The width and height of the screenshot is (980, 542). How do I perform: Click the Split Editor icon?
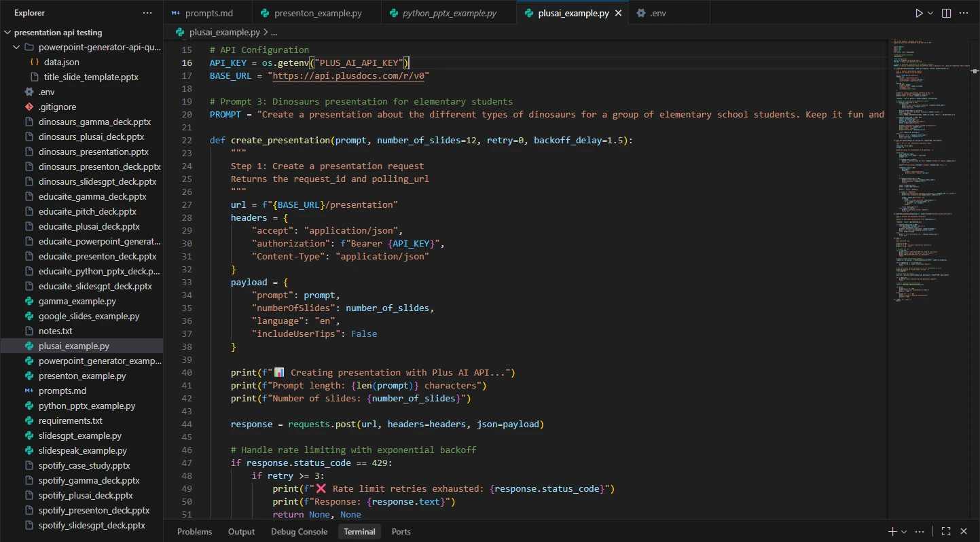946,14
